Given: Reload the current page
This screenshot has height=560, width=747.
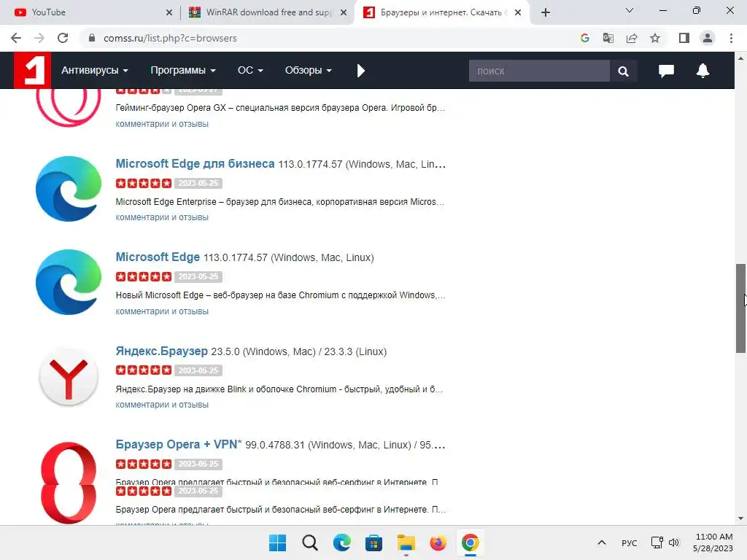Looking at the screenshot, I should pyautogui.click(x=63, y=38).
